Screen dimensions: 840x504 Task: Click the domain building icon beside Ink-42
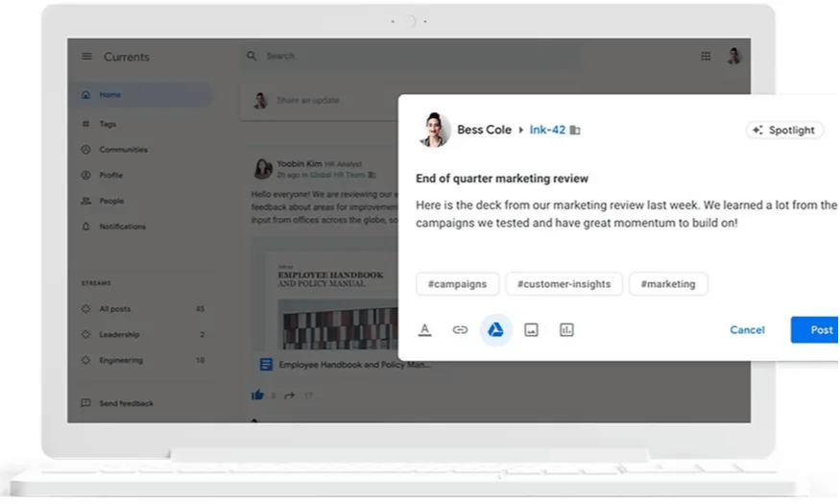point(575,131)
